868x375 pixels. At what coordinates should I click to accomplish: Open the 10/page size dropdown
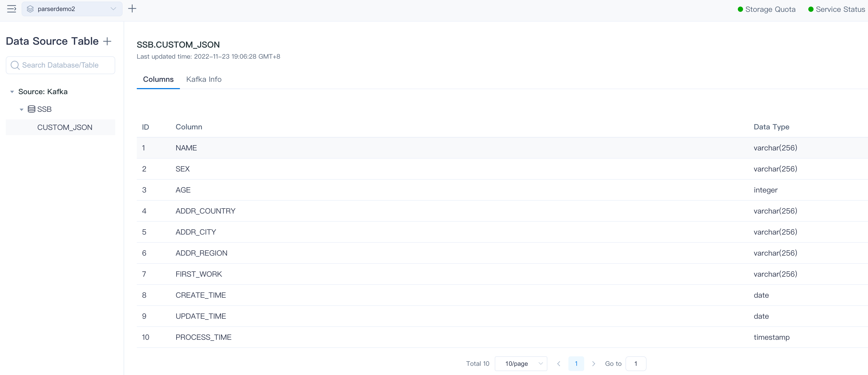click(521, 363)
